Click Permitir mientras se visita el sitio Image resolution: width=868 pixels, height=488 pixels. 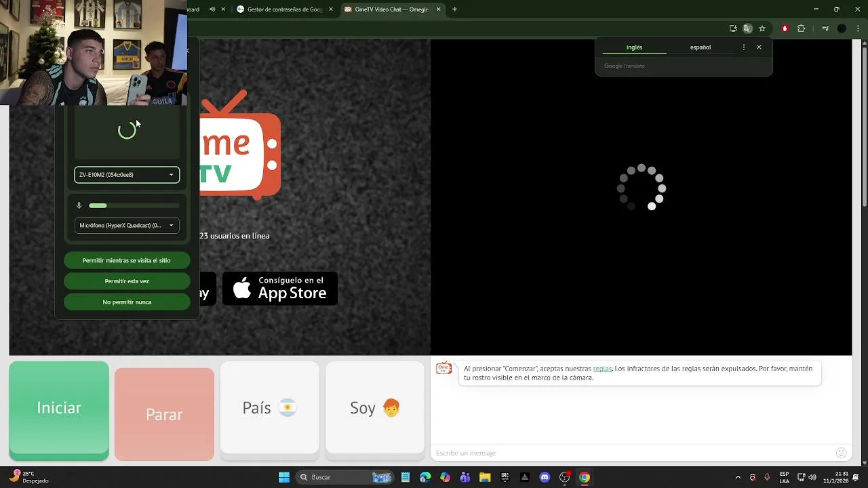click(127, 260)
